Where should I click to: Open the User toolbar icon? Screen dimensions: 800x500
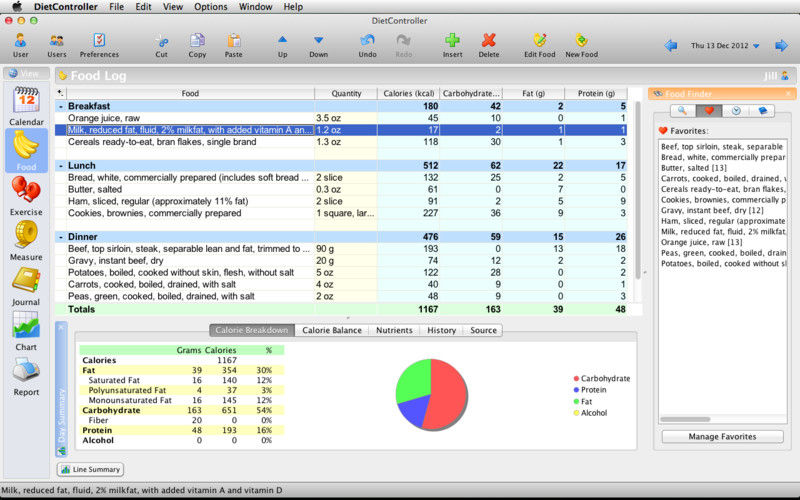(x=20, y=45)
